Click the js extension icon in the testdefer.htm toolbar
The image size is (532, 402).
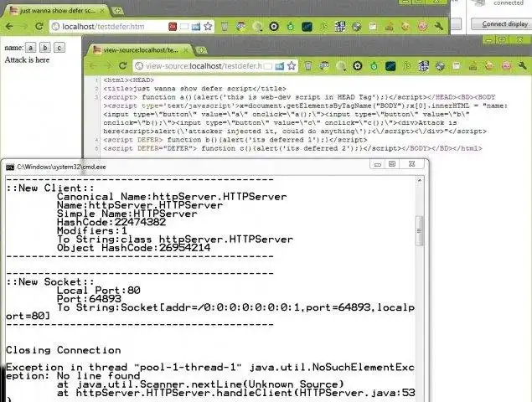tap(323, 26)
